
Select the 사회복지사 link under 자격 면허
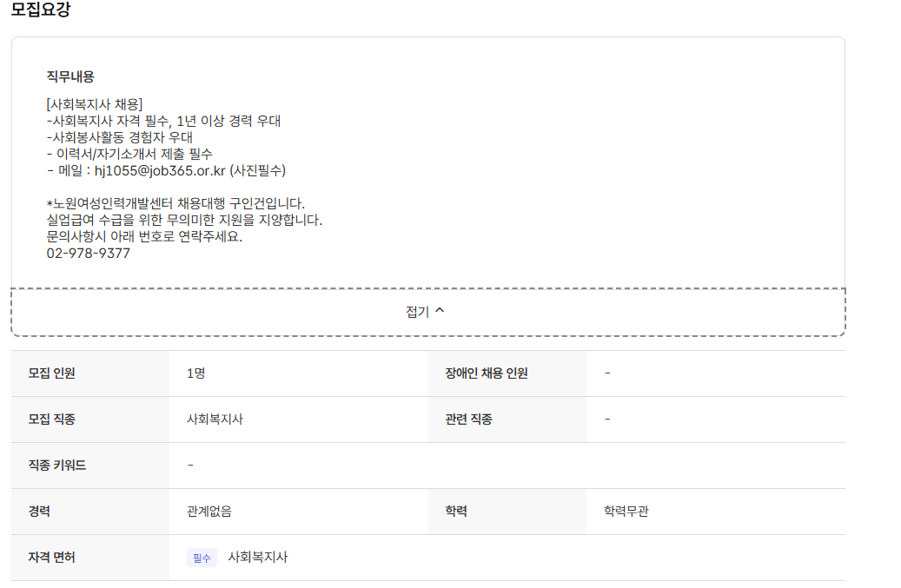(257, 557)
